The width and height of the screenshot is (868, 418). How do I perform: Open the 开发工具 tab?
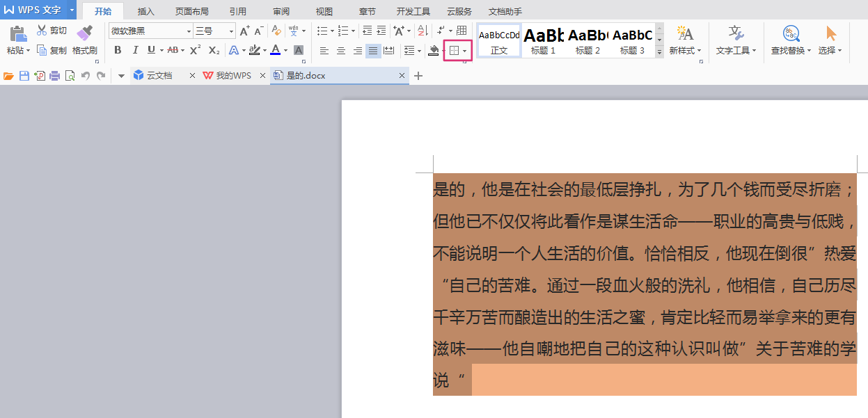[x=413, y=12]
